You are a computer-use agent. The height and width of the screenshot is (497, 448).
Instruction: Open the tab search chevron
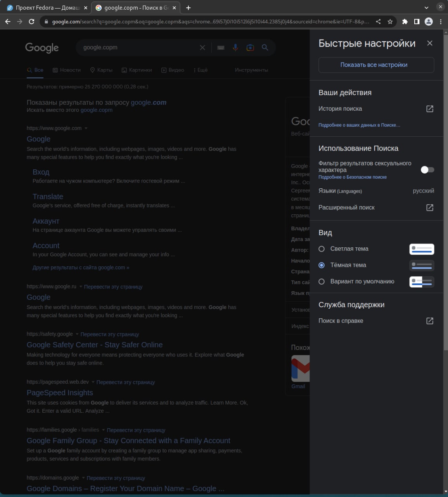tap(426, 8)
